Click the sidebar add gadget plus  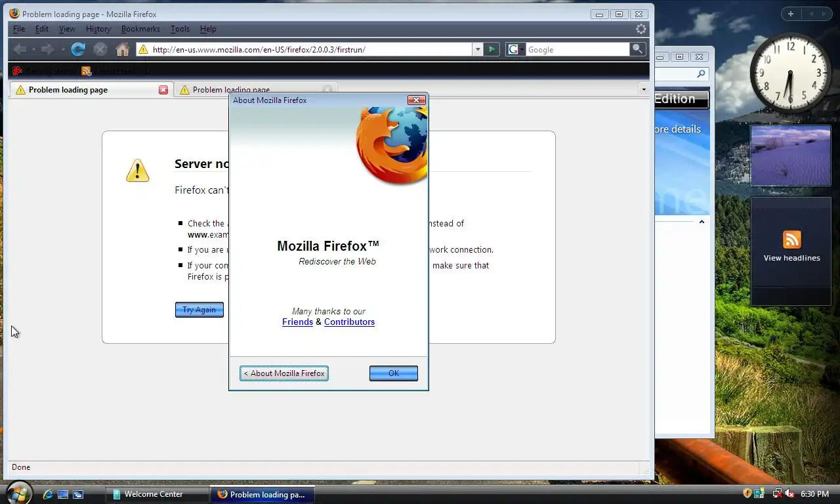click(791, 14)
